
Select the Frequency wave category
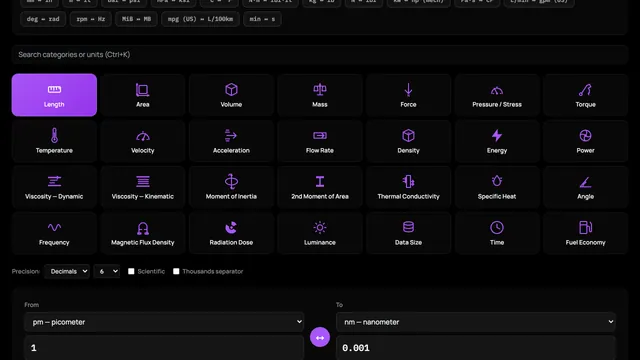tap(54, 233)
